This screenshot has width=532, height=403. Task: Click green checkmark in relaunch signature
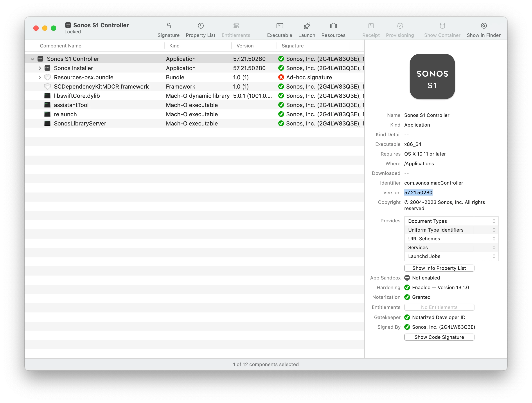(x=281, y=114)
